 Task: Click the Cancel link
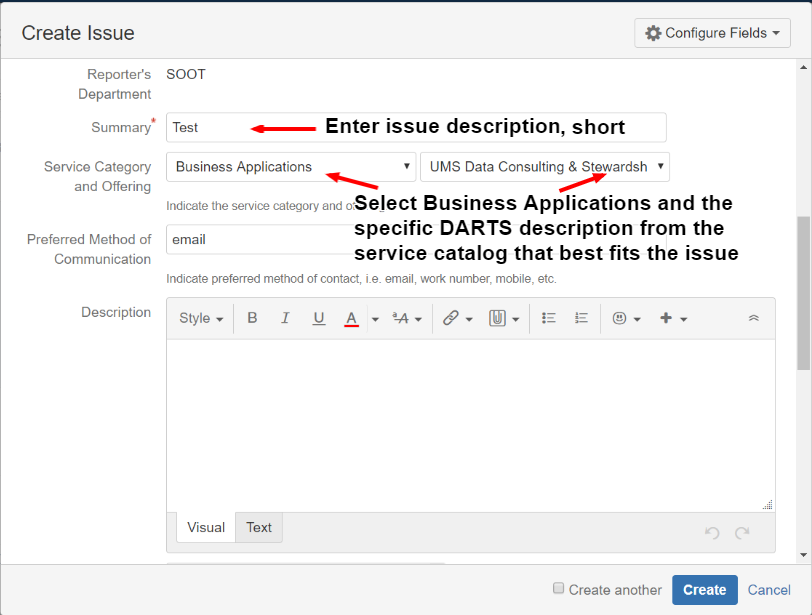tap(768, 590)
